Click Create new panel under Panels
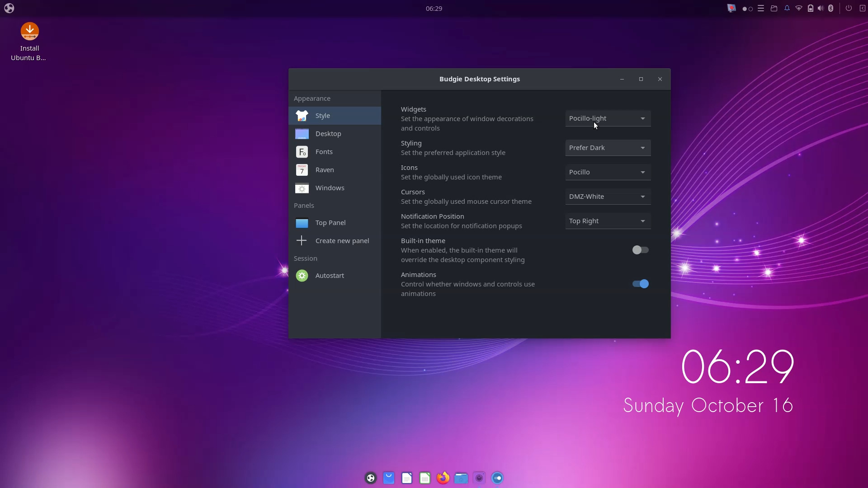The width and height of the screenshot is (868, 488). [334, 240]
